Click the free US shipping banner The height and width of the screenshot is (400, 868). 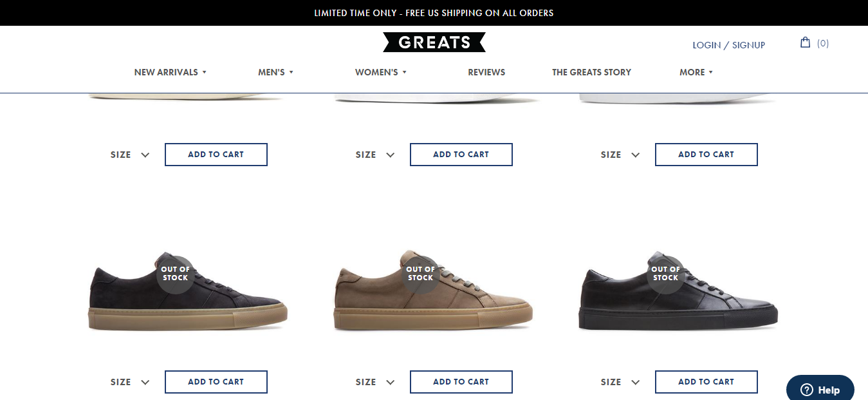coord(434,13)
